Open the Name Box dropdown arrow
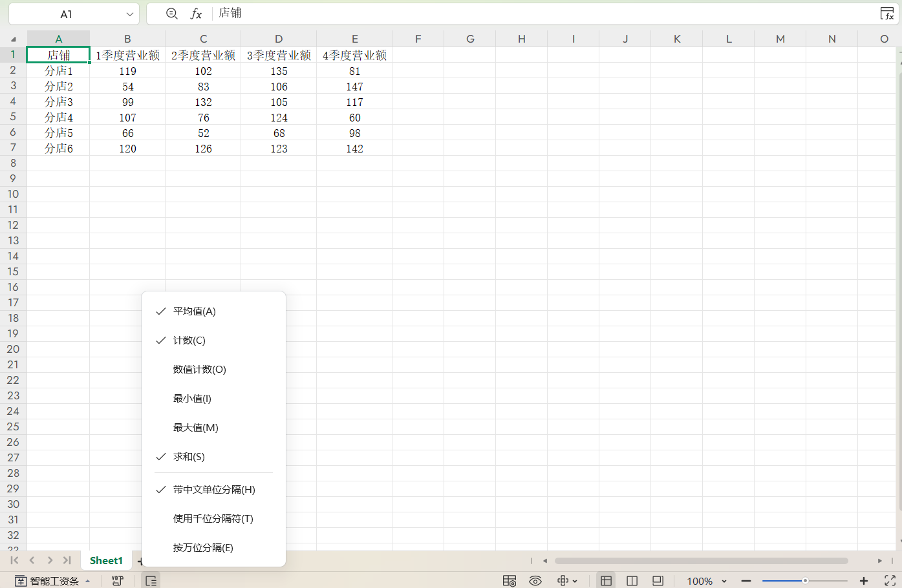The width and height of the screenshot is (902, 588). (130, 14)
